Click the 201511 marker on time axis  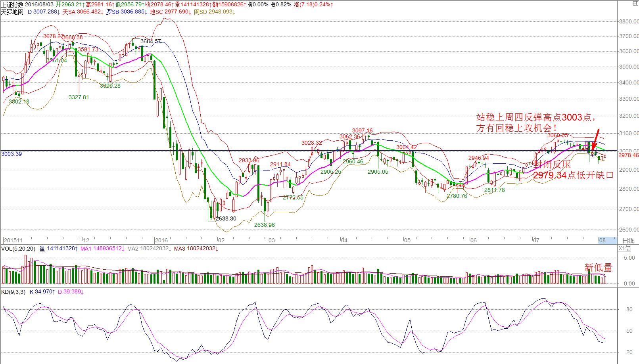[x=14, y=240]
